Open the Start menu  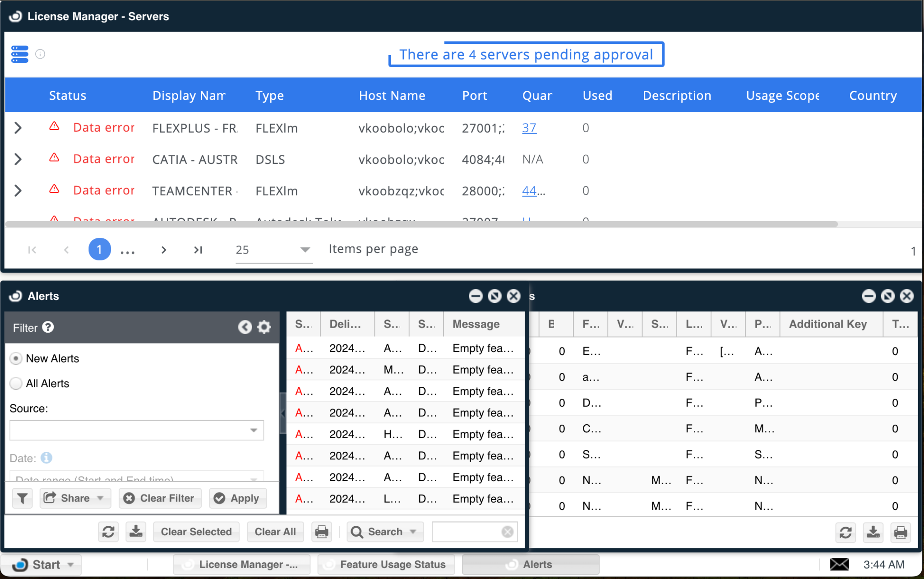(x=42, y=565)
